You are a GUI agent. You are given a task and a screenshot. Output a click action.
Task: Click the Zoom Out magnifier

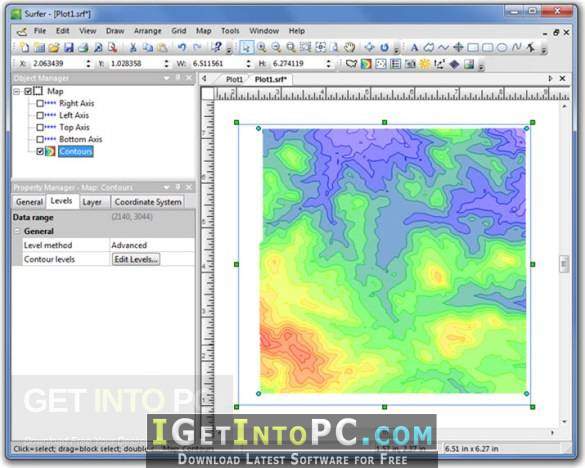[276, 47]
